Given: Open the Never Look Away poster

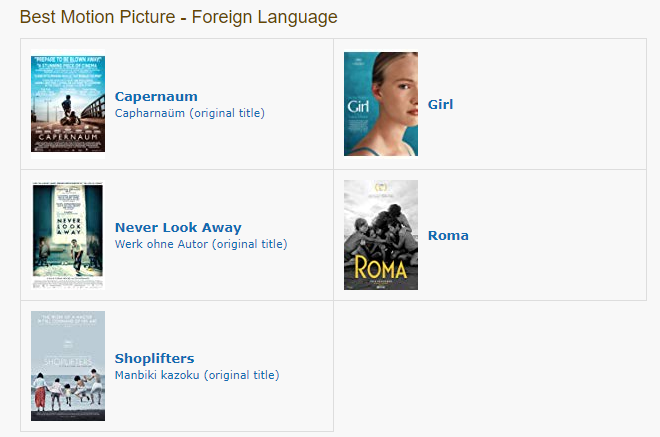Looking at the screenshot, I should (x=68, y=235).
